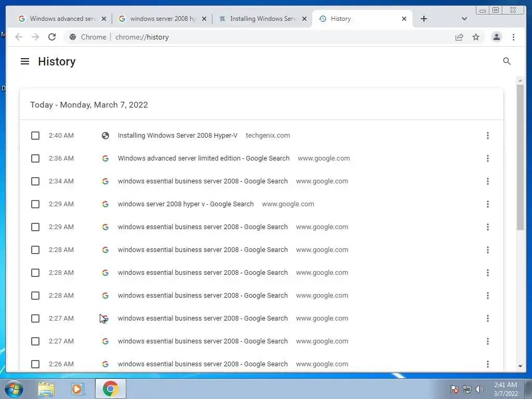
Task: Open a new tab with plus button
Action: 424,19
